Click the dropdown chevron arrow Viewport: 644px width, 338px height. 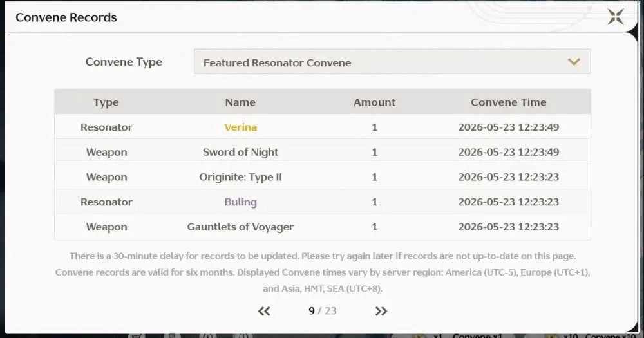point(574,62)
